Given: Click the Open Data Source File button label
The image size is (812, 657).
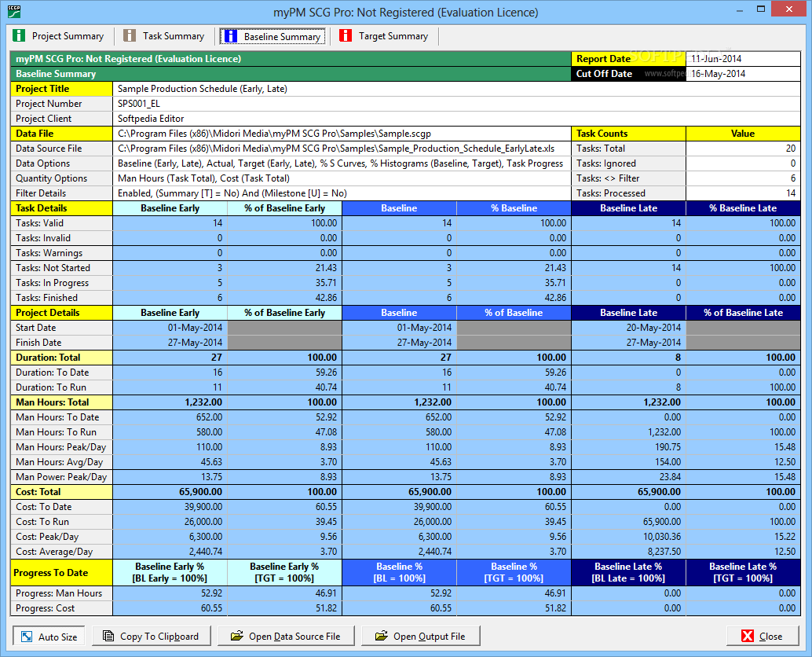Looking at the screenshot, I should [294, 637].
